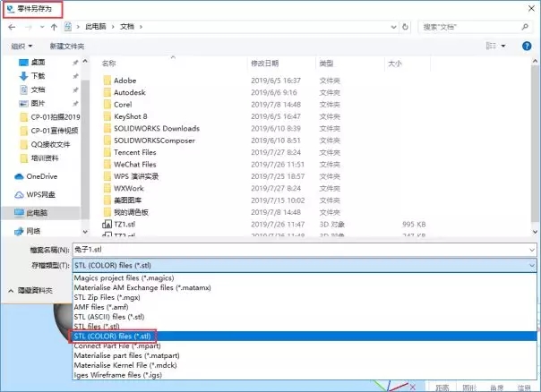Screen dimensions: 541x392
Task: Refresh the folder listing
Action: tap(406, 27)
